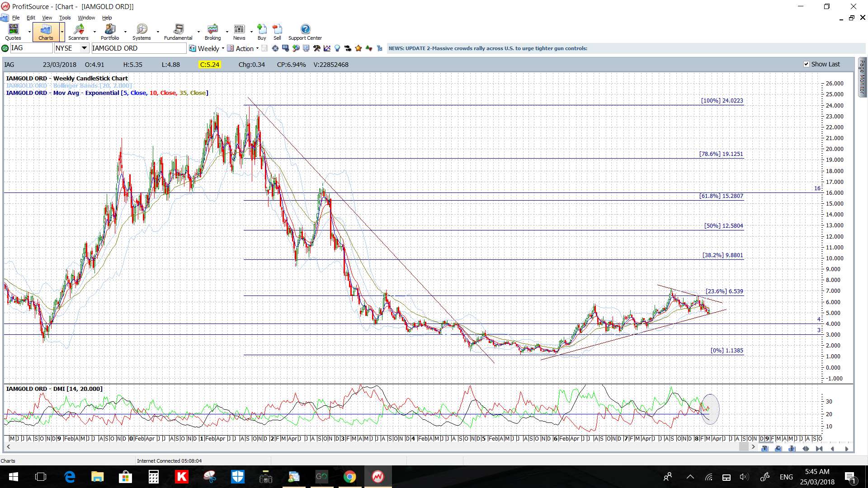Open the NYSE exchange dropdown
This screenshot has width=868, height=488.
[84, 48]
